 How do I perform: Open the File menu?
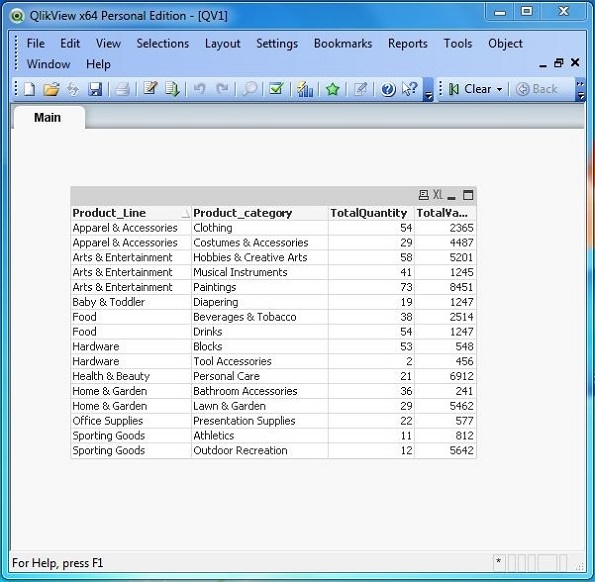coord(36,43)
